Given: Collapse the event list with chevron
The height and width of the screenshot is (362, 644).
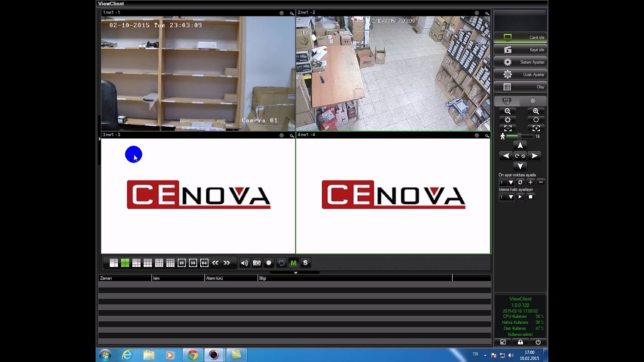Looking at the screenshot, I should click(295, 272).
